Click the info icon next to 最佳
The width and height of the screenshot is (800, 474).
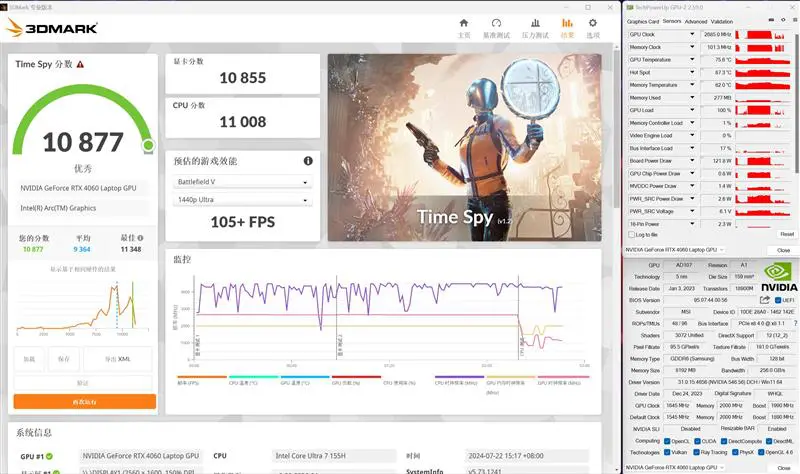click(140, 238)
